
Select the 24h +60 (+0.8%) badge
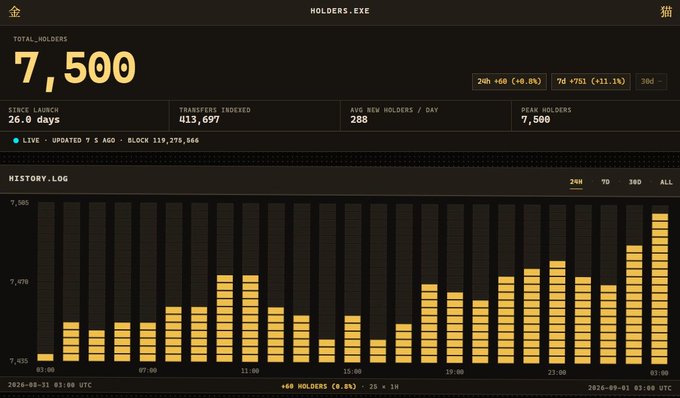pyautogui.click(x=509, y=82)
